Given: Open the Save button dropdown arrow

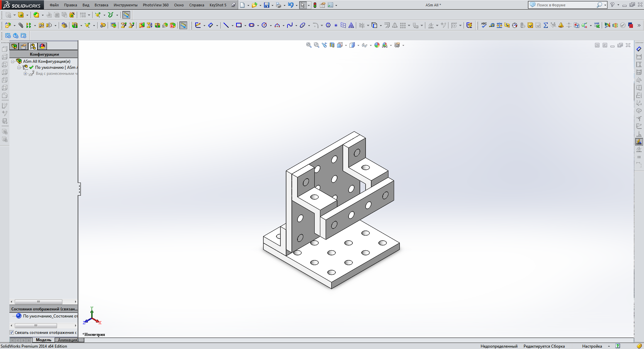Looking at the screenshot, I should (x=272, y=5).
